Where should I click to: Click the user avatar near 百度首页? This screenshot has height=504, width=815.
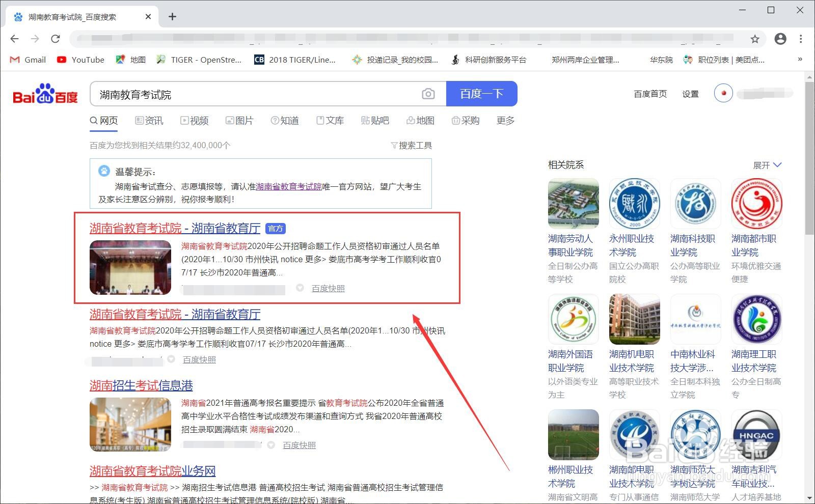tap(723, 94)
